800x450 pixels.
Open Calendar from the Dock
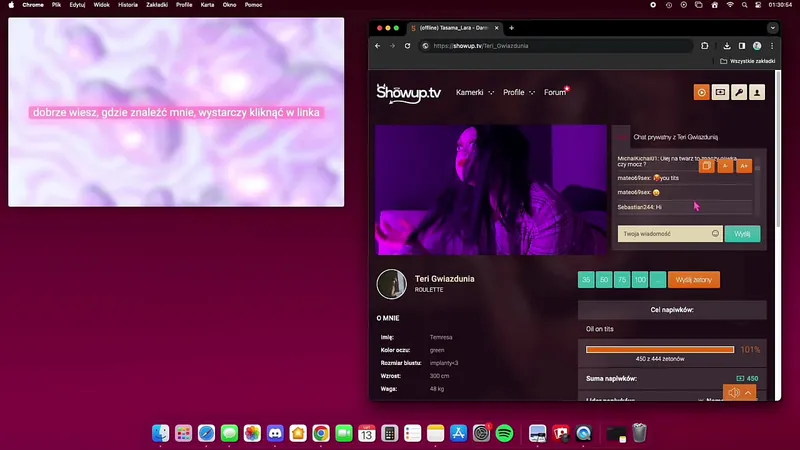click(x=366, y=433)
